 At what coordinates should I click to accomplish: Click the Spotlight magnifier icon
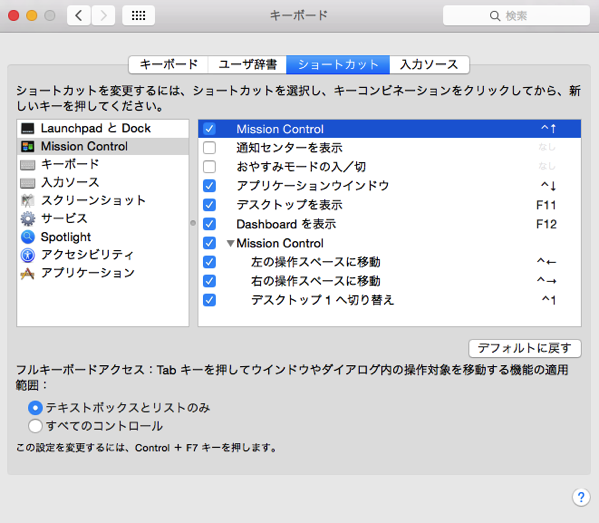click(x=28, y=237)
